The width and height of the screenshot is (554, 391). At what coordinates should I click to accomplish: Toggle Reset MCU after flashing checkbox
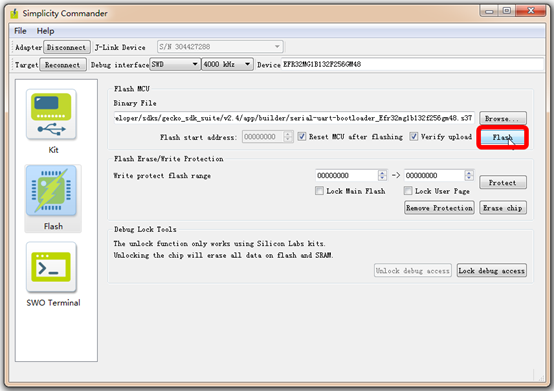pyautogui.click(x=301, y=137)
